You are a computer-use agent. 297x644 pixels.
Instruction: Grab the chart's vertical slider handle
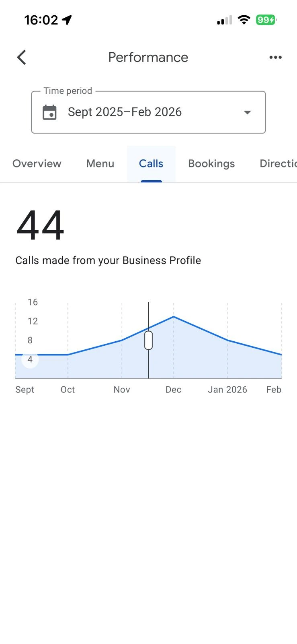[148, 340]
